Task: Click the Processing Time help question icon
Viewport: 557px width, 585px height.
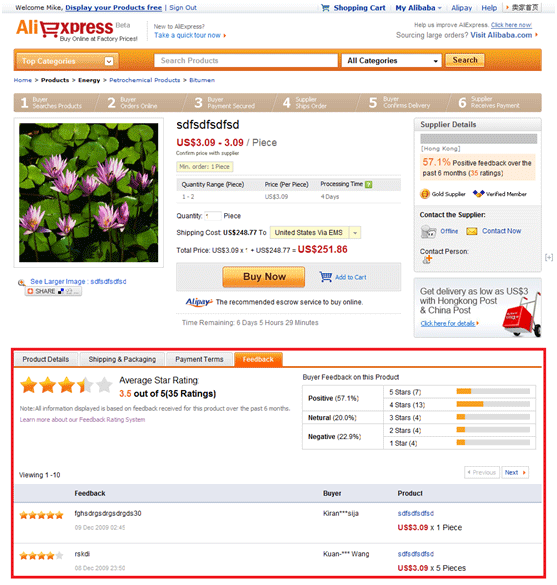Action: click(x=369, y=184)
